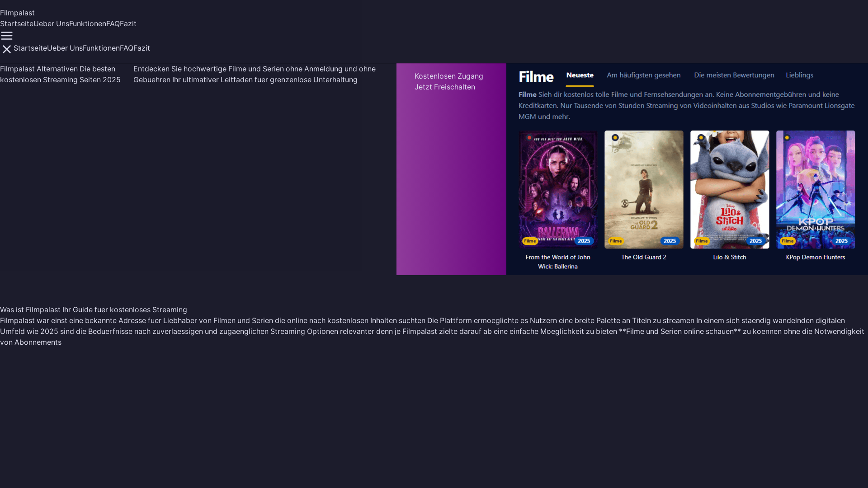Click title From the World of John Wick: Ballerina
The height and width of the screenshot is (488, 868).
click(x=558, y=262)
